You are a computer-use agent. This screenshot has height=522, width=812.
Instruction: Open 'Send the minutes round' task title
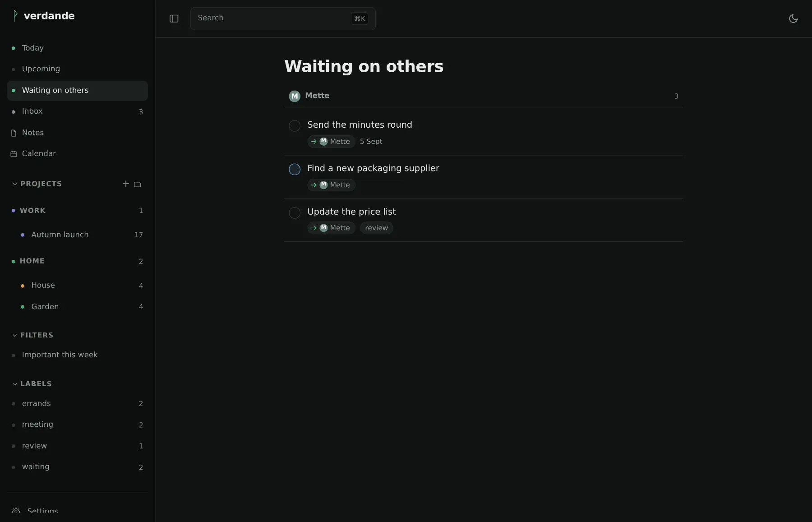[360, 125]
